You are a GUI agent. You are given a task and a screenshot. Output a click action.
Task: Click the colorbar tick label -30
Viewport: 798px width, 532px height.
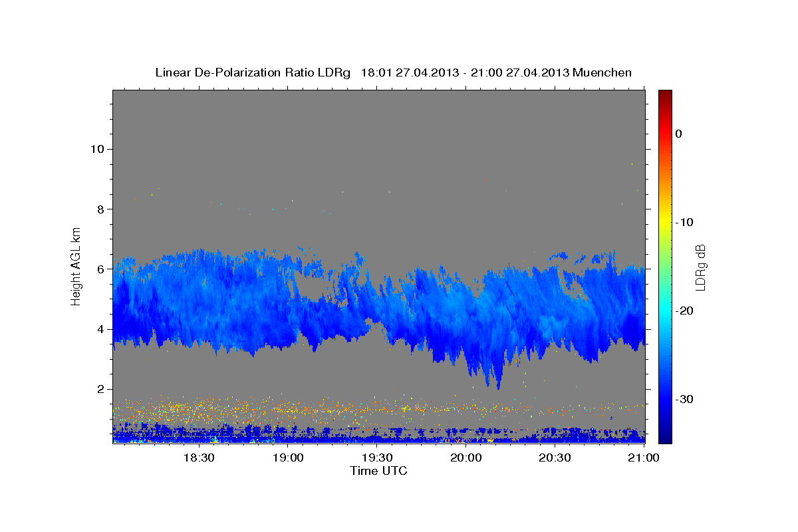tap(684, 399)
